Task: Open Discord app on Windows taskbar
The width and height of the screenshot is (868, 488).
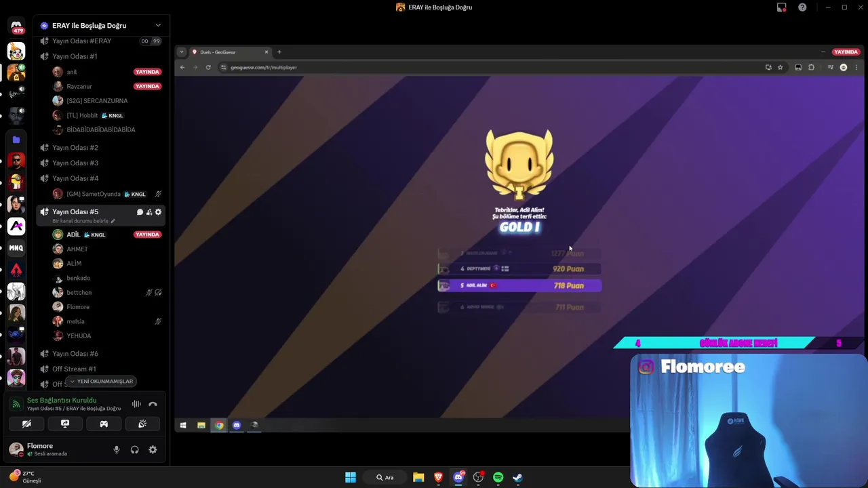Action: point(458,477)
